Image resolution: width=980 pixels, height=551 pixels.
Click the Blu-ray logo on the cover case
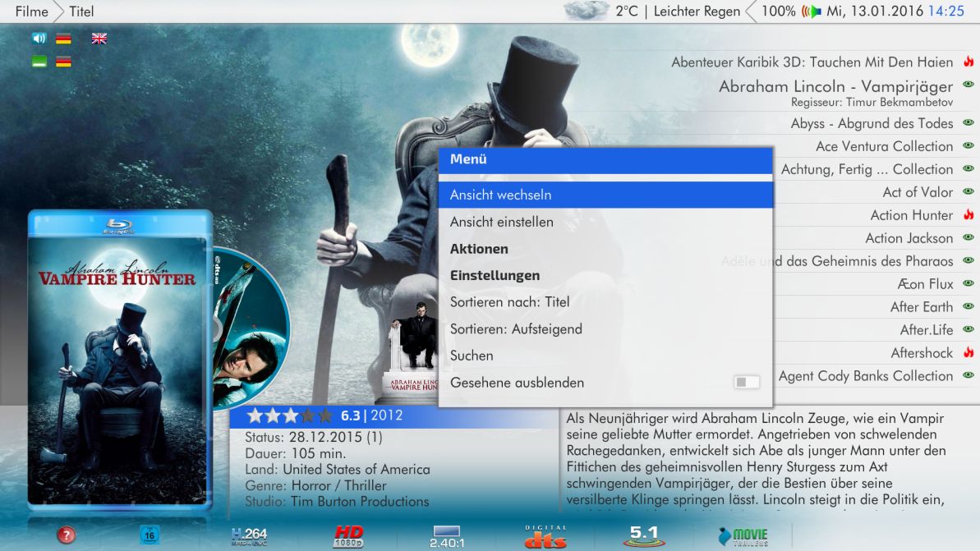point(119,226)
